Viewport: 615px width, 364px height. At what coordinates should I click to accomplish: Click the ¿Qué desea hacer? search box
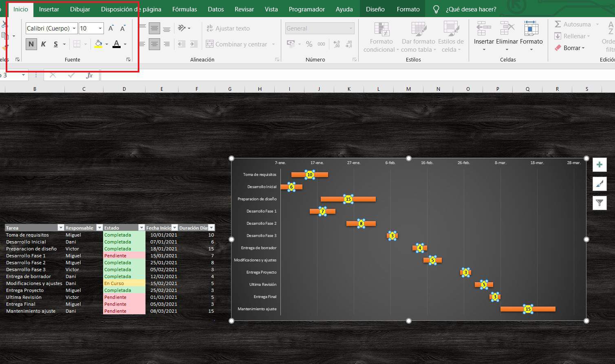pyautogui.click(x=471, y=9)
